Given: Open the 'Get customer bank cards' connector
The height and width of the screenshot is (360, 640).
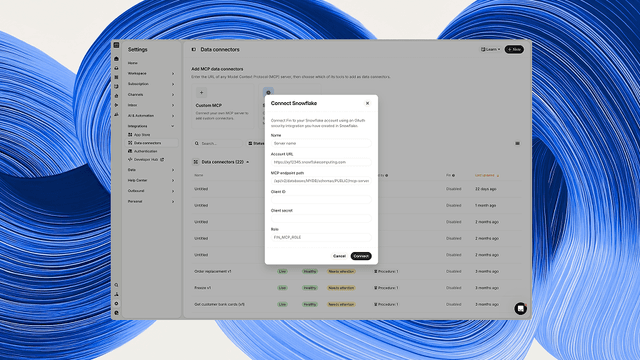Looking at the screenshot, I should pyautogui.click(x=219, y=304).
